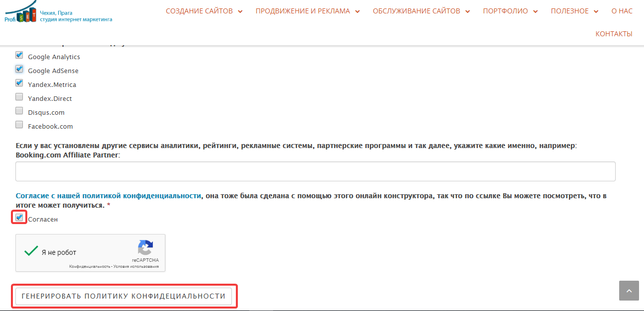The width and height of the screenshot is (644, 311).
Task: Open the Портфолио menu item
Action: (x=505, y=11)
